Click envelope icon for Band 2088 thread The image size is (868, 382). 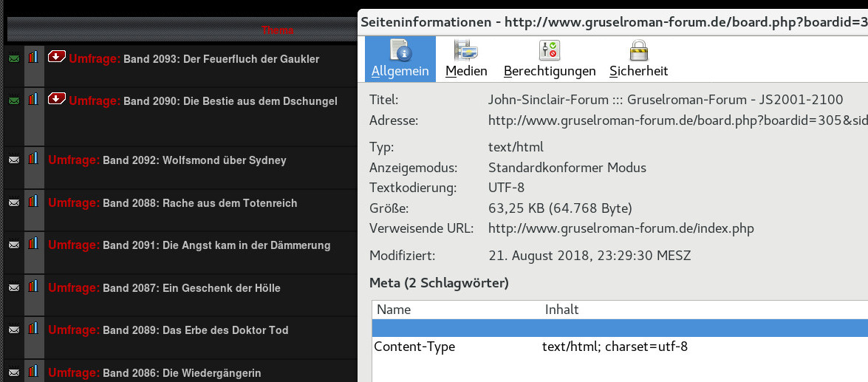[x=14, y=202]
